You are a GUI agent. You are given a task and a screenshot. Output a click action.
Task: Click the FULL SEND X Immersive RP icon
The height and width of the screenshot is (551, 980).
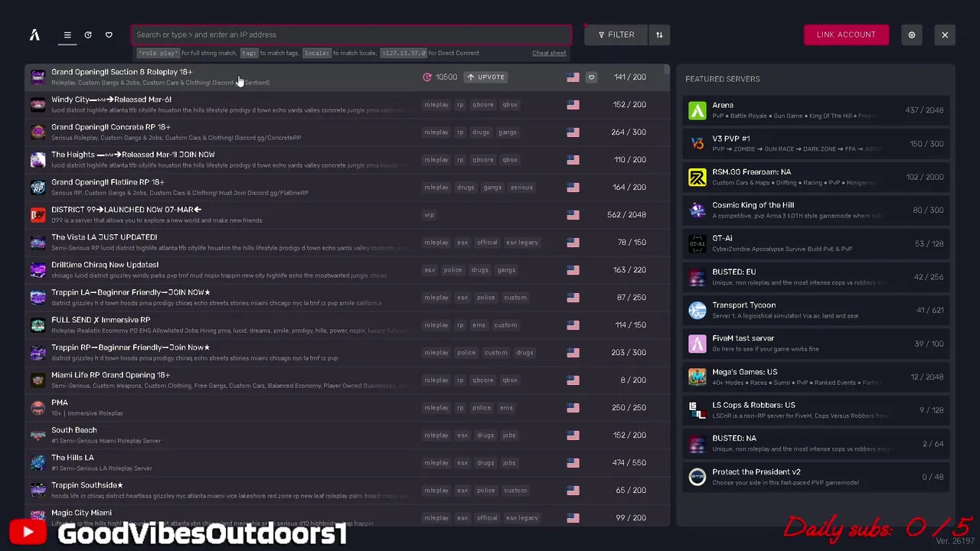(x=38, y=324)
